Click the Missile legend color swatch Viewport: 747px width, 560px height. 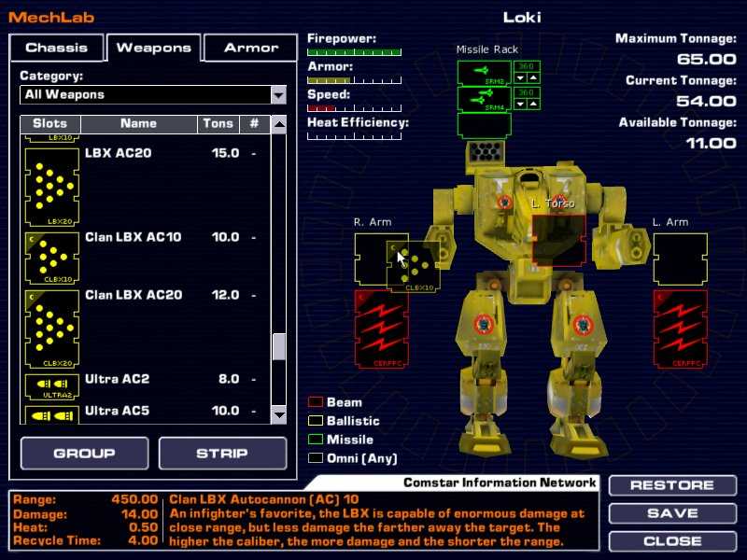(316, 440)
